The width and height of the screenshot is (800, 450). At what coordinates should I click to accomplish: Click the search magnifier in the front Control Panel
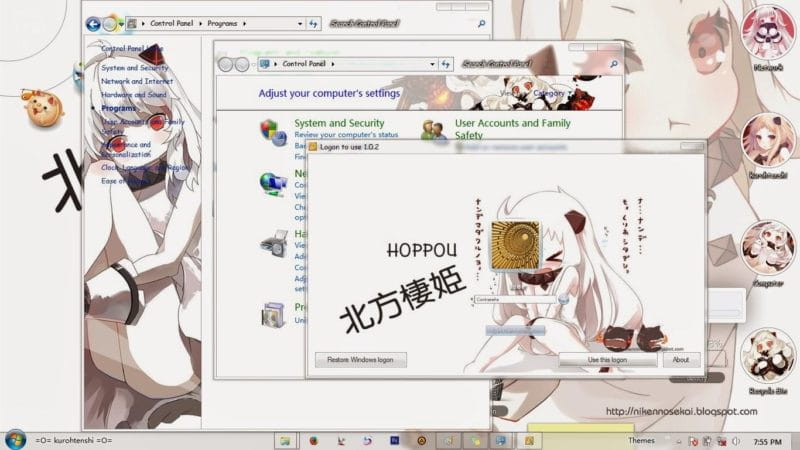(614, 64)
